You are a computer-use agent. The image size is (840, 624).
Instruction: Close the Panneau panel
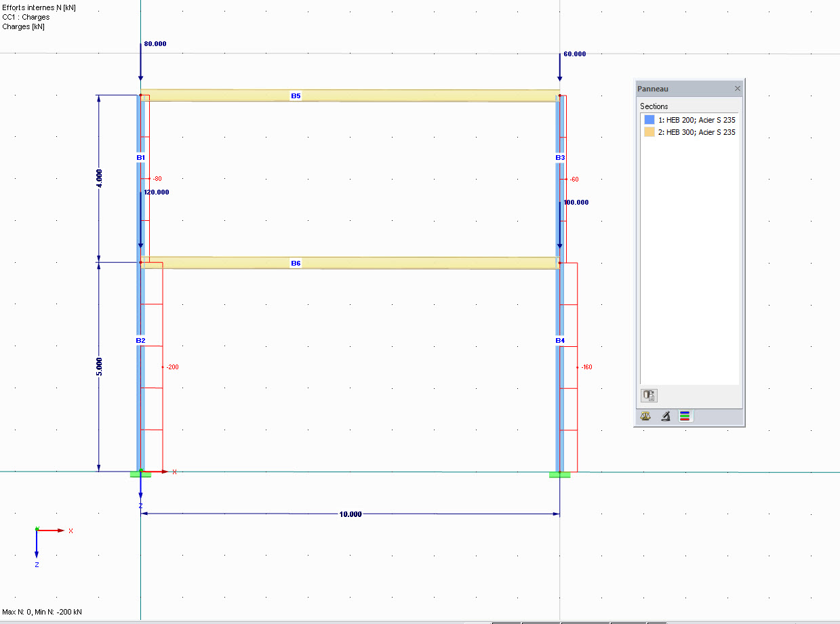coord(738,89)
